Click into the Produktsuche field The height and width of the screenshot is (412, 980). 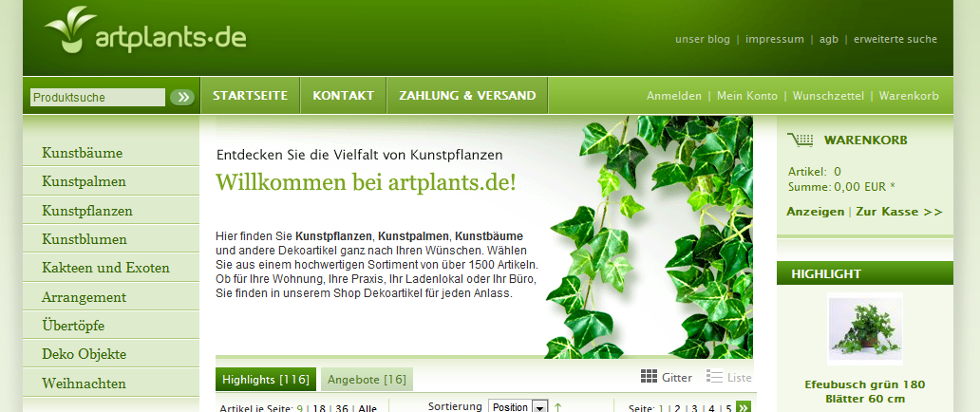(x=97, y=97)
